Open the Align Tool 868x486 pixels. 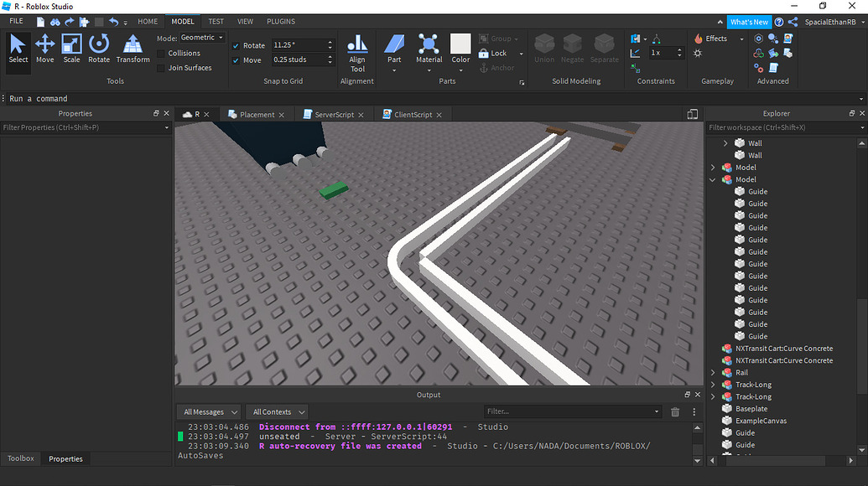pyautogui.click(x=357, y=54)
